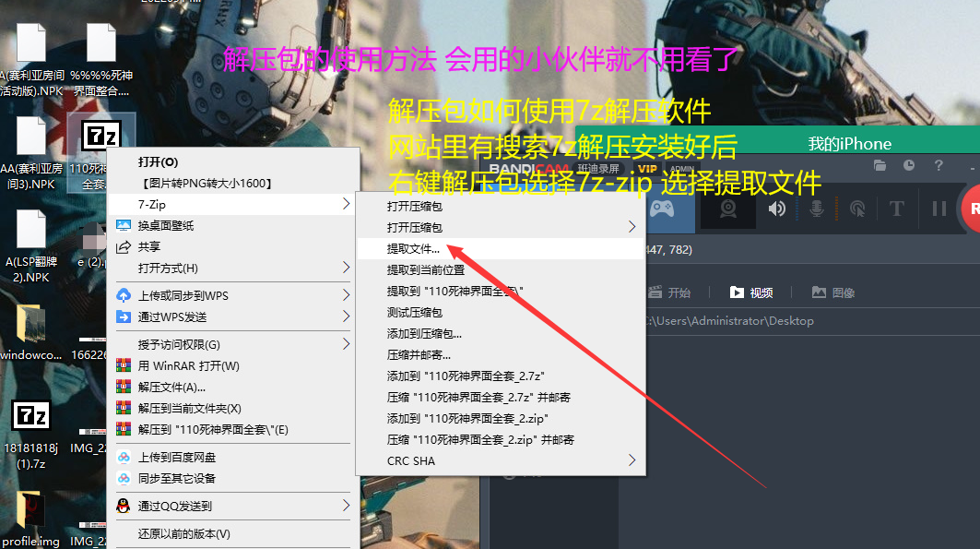Choose 添加到 "110死神界面全套_2.zip" entry
This screenshot has height=549, width=980.
point(501,419)
